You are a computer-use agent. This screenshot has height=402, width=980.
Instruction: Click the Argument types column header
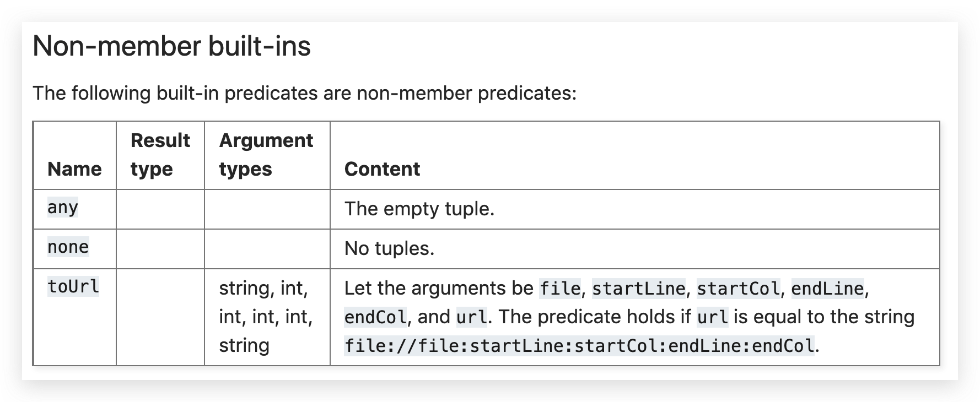coord(266,155)
